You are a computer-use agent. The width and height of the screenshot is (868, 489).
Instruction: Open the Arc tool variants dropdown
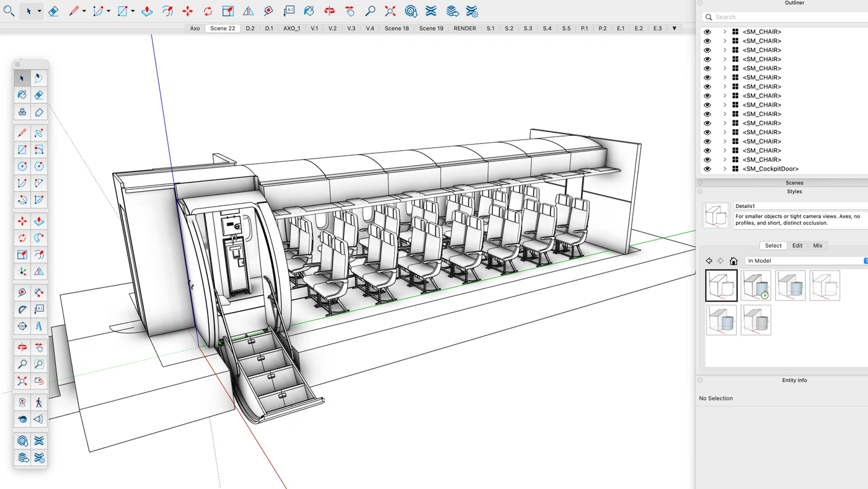pyautogui.click(x=108, y=11)
